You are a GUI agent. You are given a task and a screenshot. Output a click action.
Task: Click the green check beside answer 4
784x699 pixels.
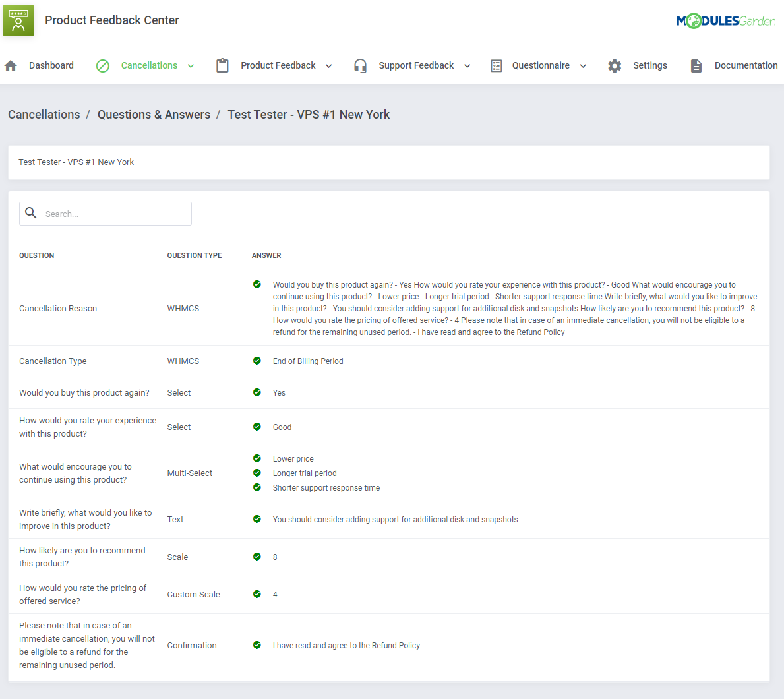[257, 594]
